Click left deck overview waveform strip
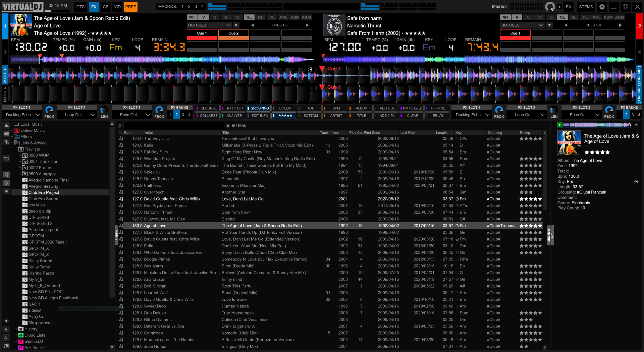This screenshot has height=352, width=644. (162, 60)
